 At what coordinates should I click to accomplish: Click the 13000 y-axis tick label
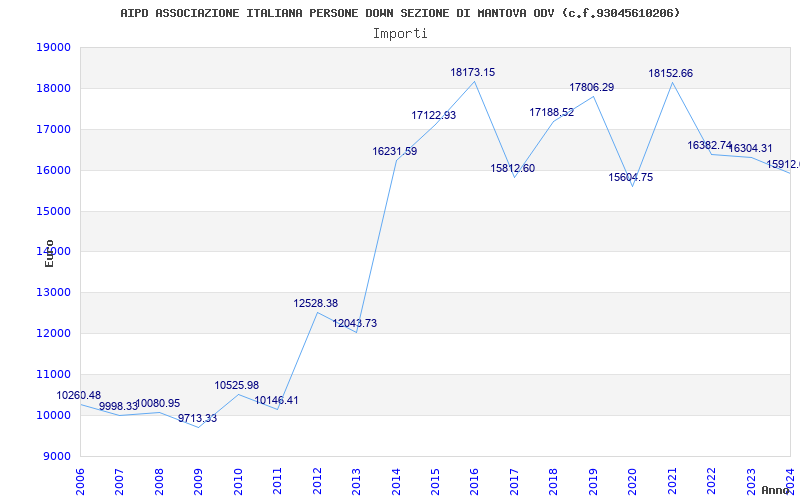tap(53, 292)
